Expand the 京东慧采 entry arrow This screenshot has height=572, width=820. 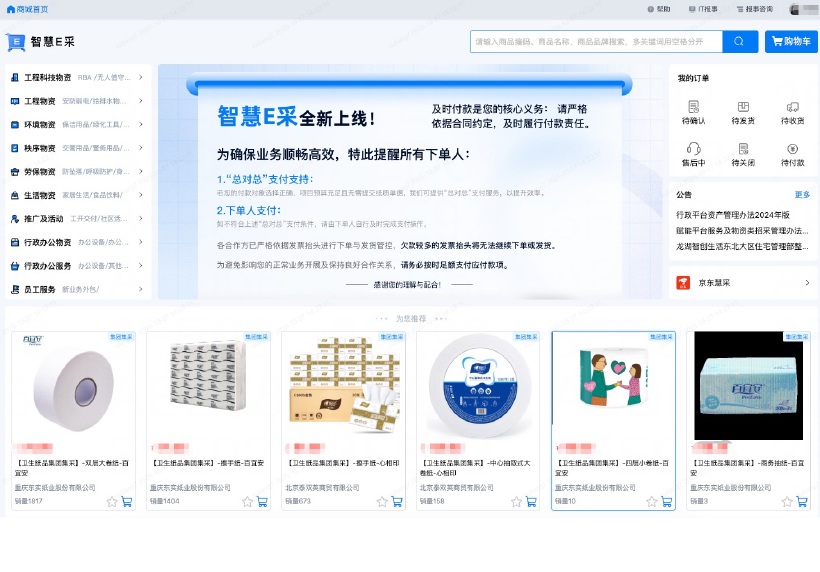pos(806,283)
